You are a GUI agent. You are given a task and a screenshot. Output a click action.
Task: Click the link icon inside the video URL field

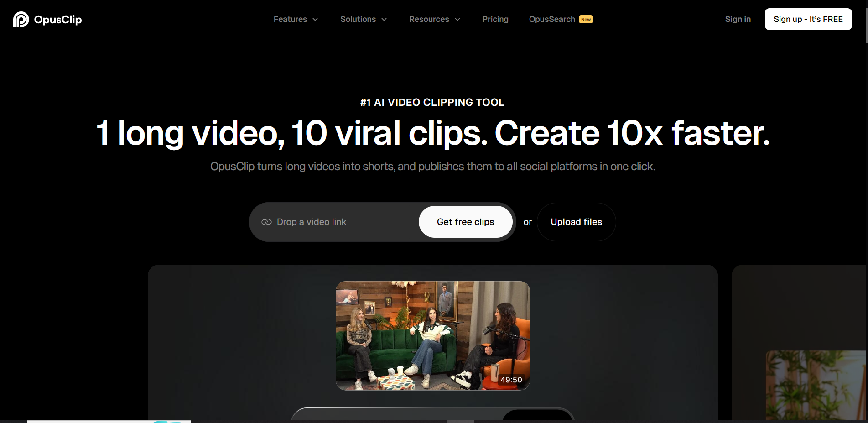tap(266, 222)
